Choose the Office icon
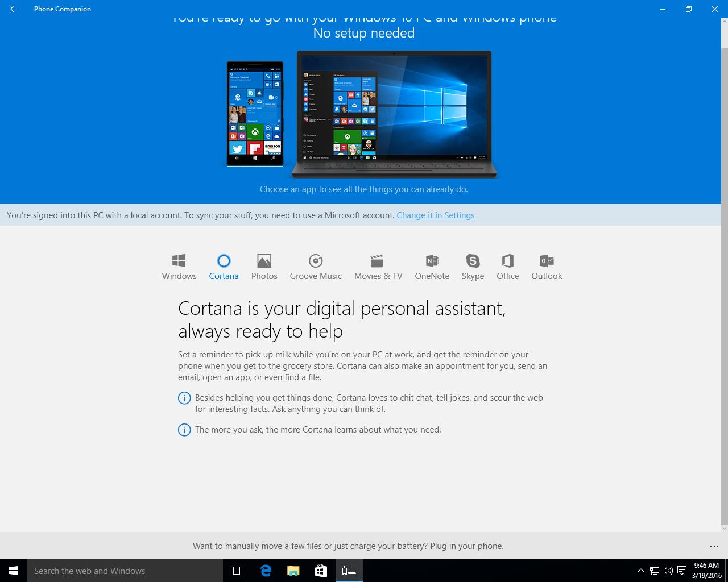728x582 pixels. coord(508,261)
